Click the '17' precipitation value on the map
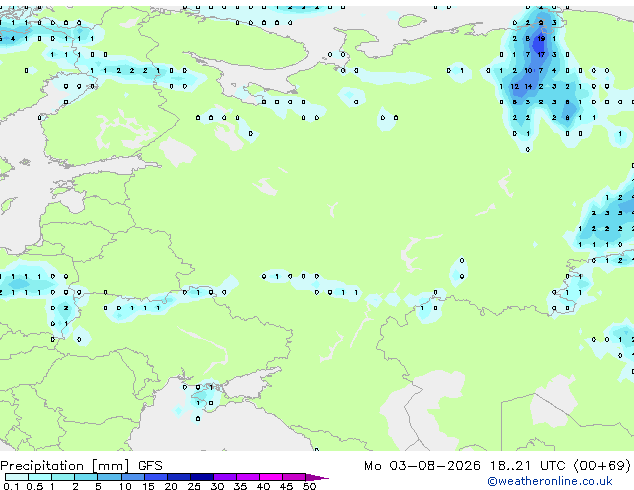634x490 pixels. pyautogui.click(x=541, y=55)
